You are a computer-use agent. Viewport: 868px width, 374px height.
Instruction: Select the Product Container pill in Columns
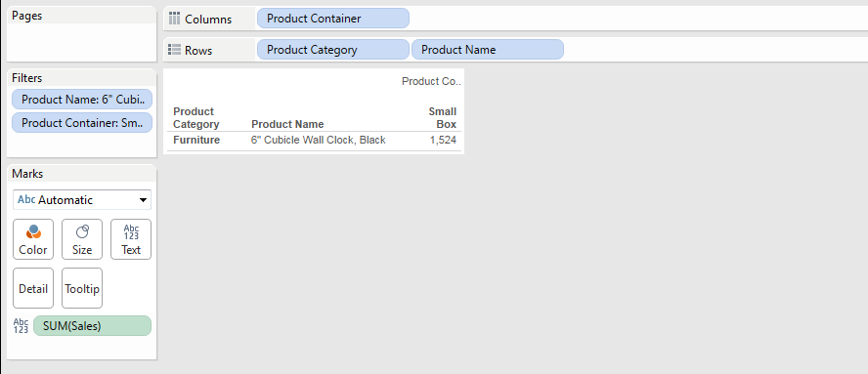tap(332, 19)
